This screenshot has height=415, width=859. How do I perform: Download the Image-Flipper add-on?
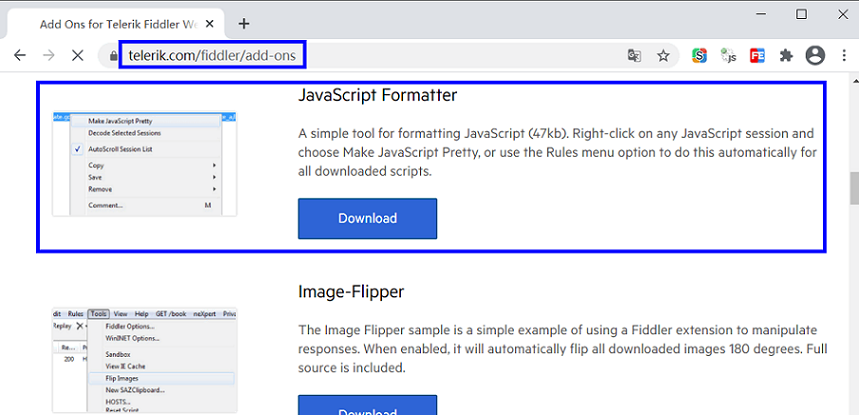click(x=368, y=405)
